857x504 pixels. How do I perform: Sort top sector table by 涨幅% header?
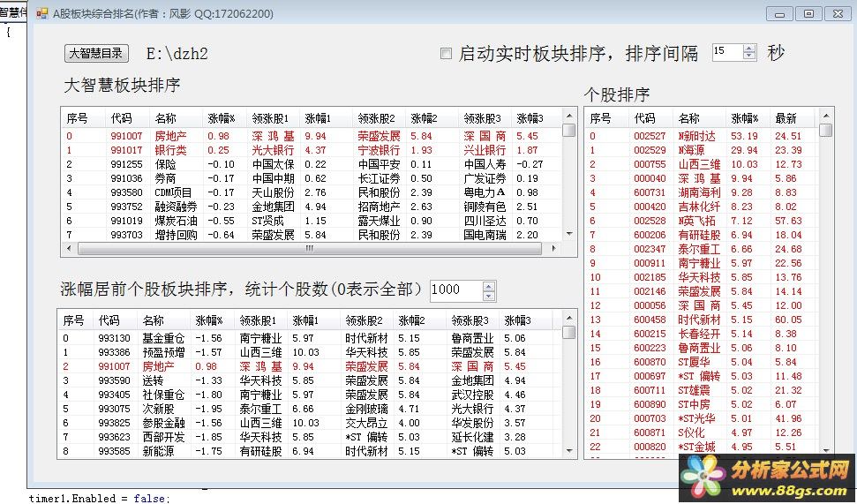tap(224, 118)
